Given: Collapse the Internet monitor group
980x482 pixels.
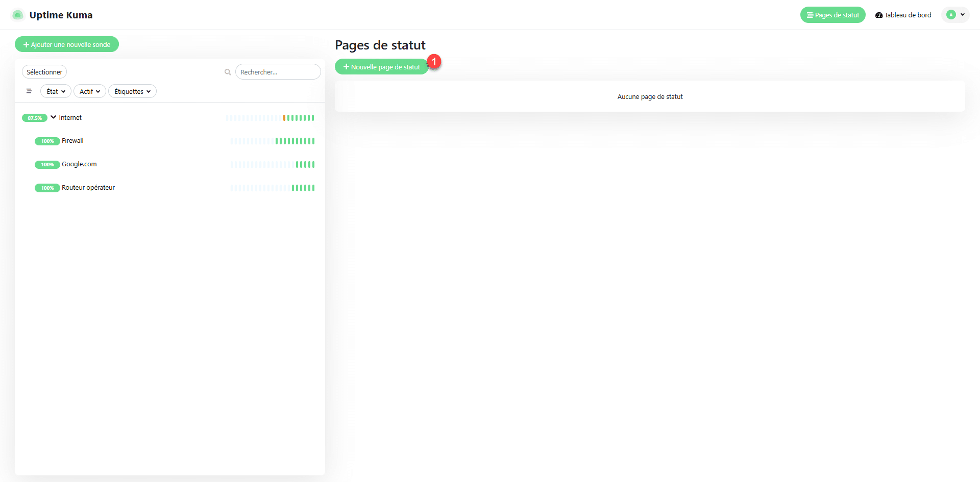Looking at the screenshot, I should pyautogui.click(x=53, y=117).
